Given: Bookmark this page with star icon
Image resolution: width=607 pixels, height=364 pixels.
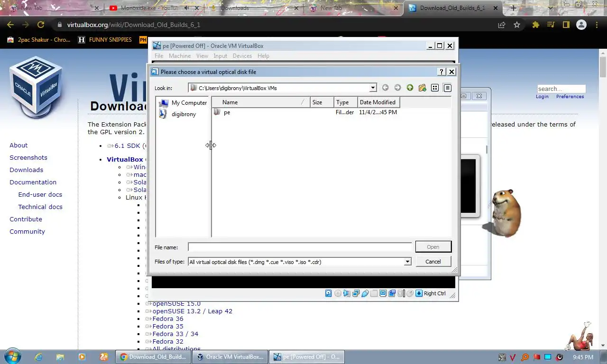Looking at the screenshot, I should tap(517, 25).
